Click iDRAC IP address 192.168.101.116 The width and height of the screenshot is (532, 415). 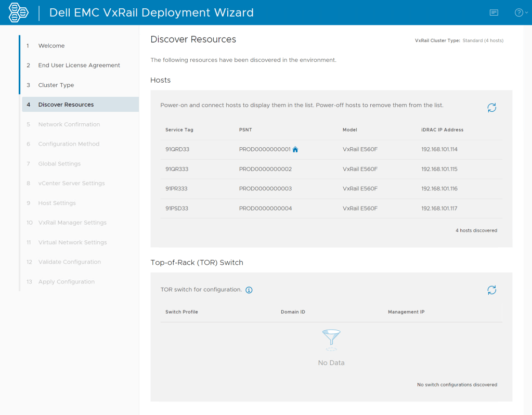(439, 189)
